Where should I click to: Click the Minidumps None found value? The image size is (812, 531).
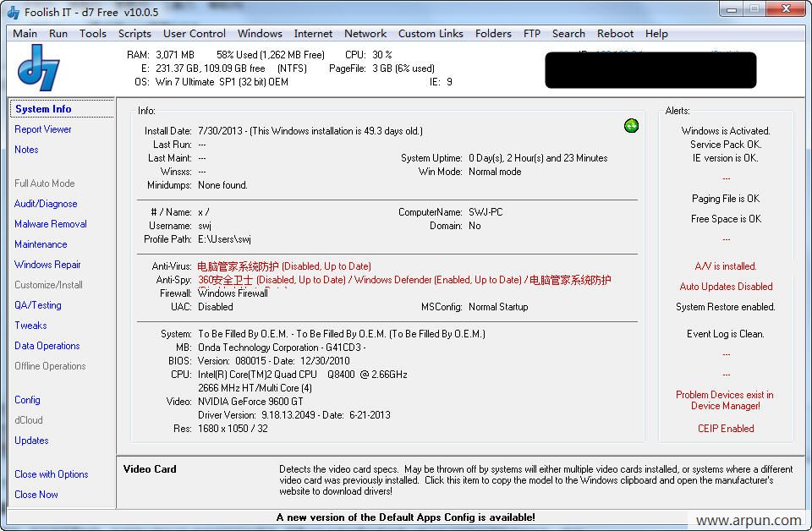(222, 185)
